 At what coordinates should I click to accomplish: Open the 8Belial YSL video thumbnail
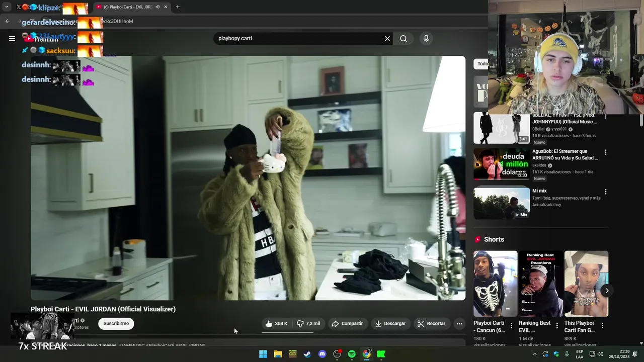501,128
